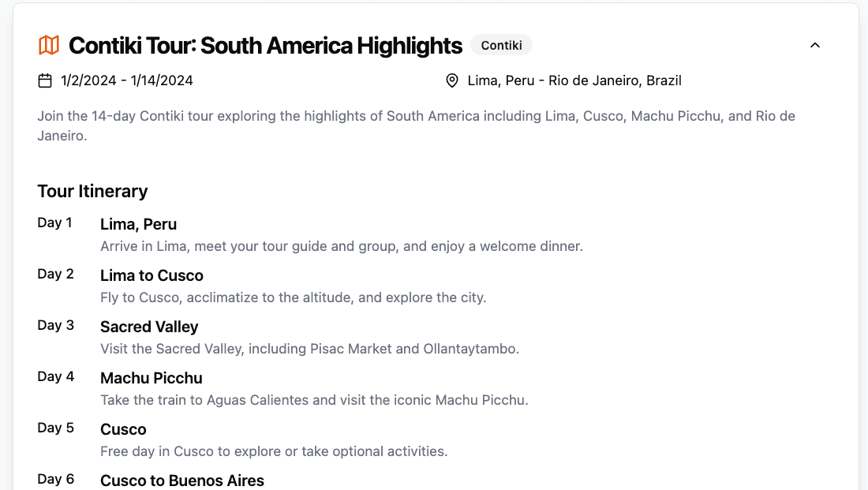Select the tour title heading
The width and height of the screenshot is (868, 490).
click(265, 46)
